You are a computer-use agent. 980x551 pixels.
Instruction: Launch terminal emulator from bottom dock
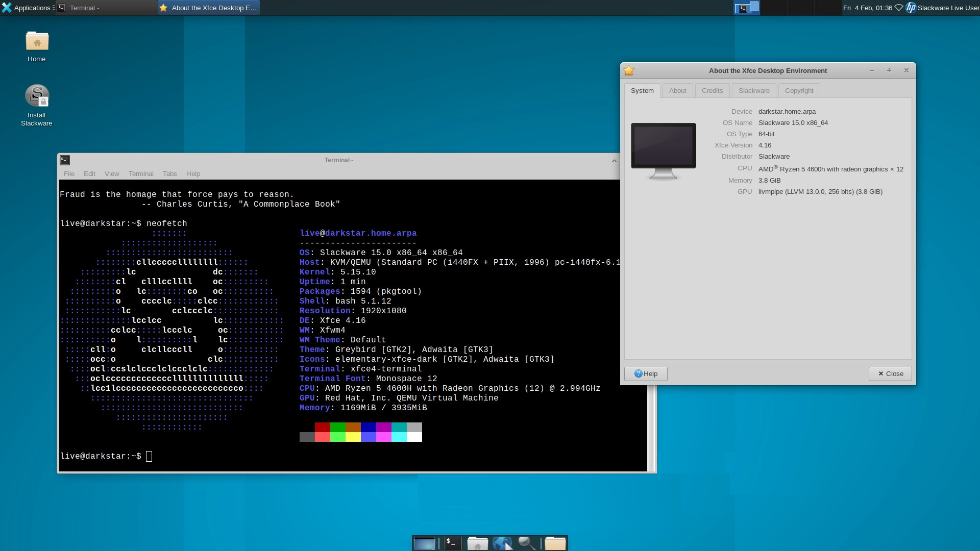(452, 543)
